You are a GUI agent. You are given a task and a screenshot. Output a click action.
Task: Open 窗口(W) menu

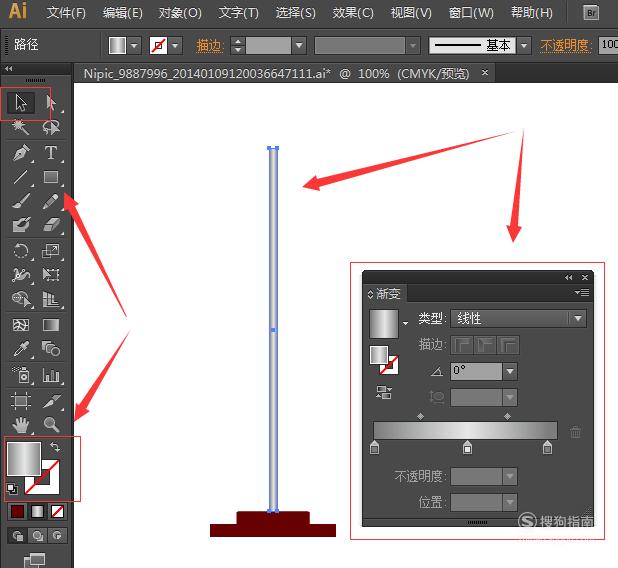coord(471,13)
